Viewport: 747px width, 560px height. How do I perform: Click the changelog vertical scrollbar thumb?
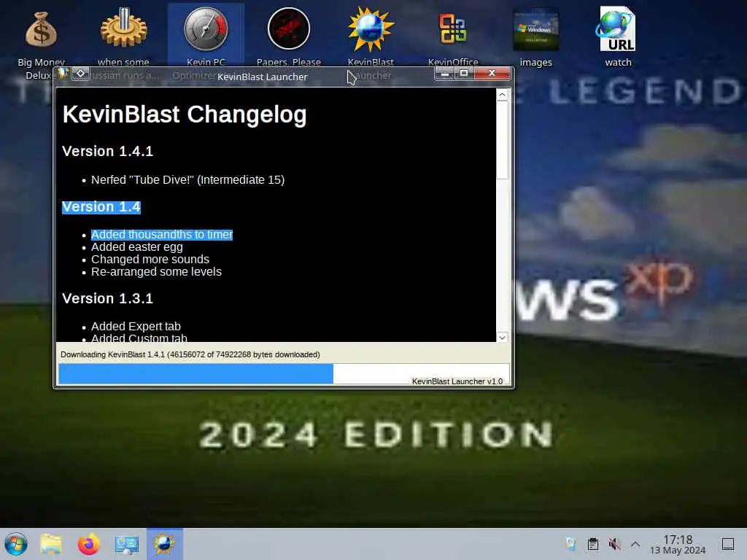502,140
